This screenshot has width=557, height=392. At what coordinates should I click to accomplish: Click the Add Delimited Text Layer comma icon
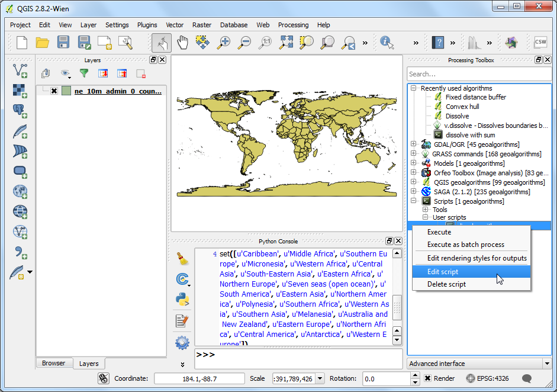tap(21, 253)
